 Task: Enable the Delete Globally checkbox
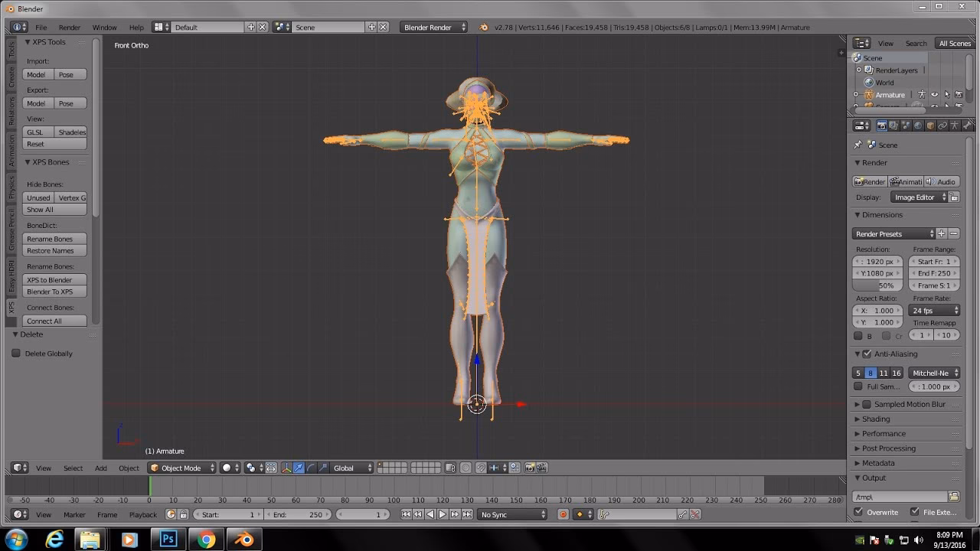(16, 354)
